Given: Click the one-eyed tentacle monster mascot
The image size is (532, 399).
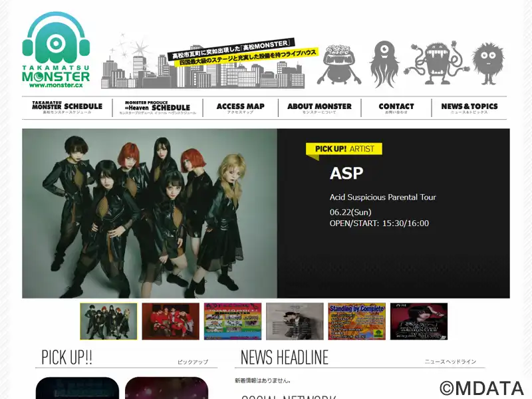Looking at the screenshot, I should click(384, 64).
